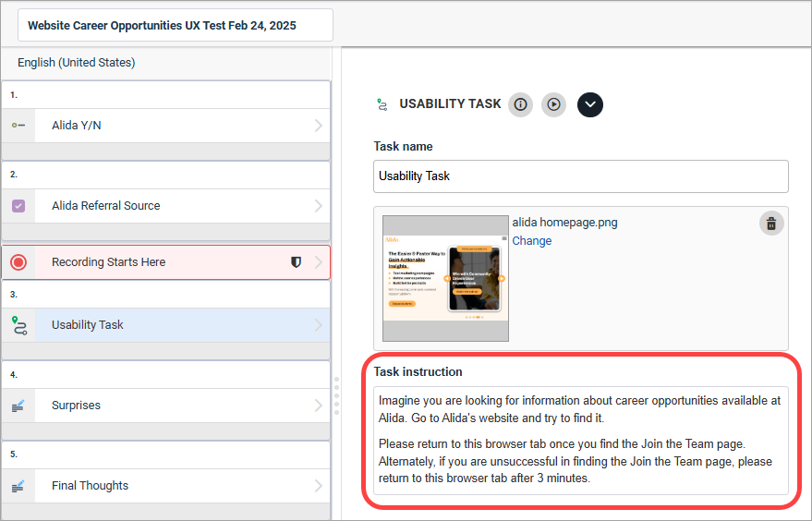Select the Recording Starts Here row
The width and height of the screenshot is (812, 521).
pyautogui.click(x=165, y=262)
